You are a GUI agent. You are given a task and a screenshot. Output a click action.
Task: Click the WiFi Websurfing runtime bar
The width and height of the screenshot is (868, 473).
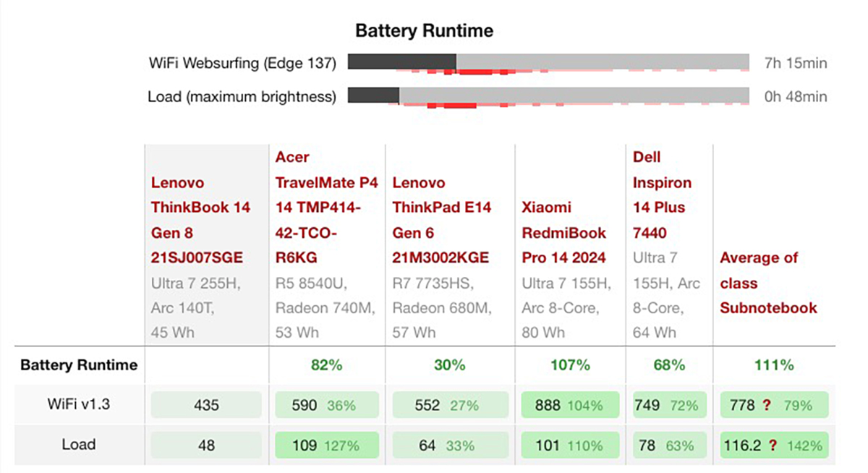pyautogui.click(x=548, y=61)
